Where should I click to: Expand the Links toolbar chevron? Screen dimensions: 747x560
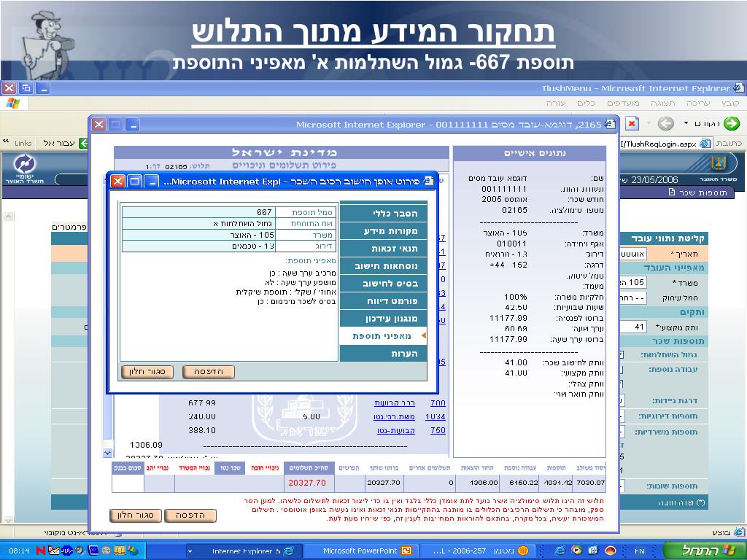tap(6, 141)
